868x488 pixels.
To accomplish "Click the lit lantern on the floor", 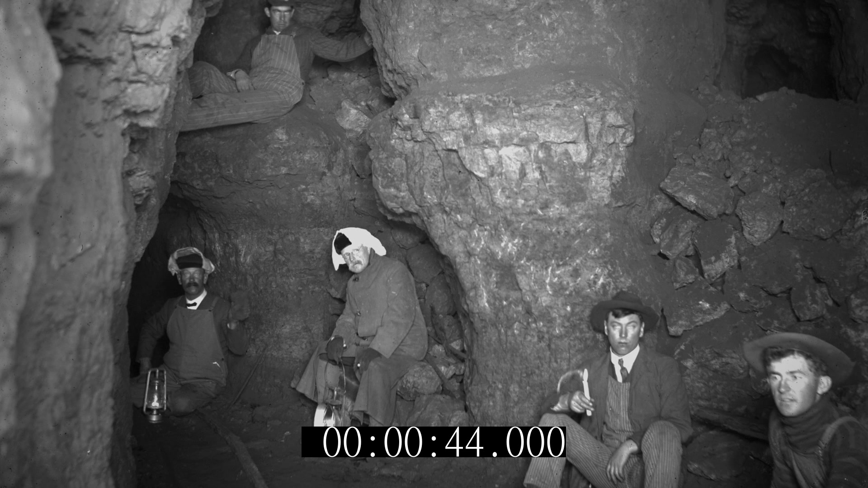I will pyautogui.click(x=155, y=395).
